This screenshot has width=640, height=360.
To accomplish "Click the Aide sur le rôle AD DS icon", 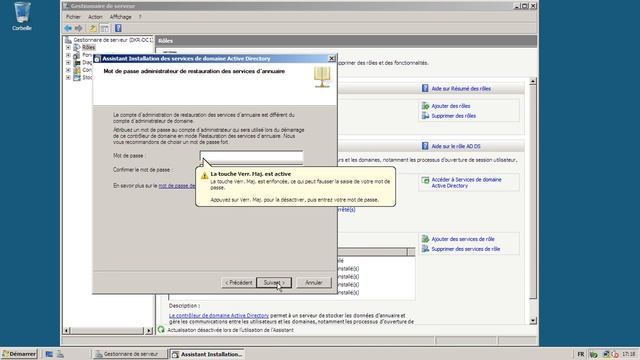I will [425, 146].
